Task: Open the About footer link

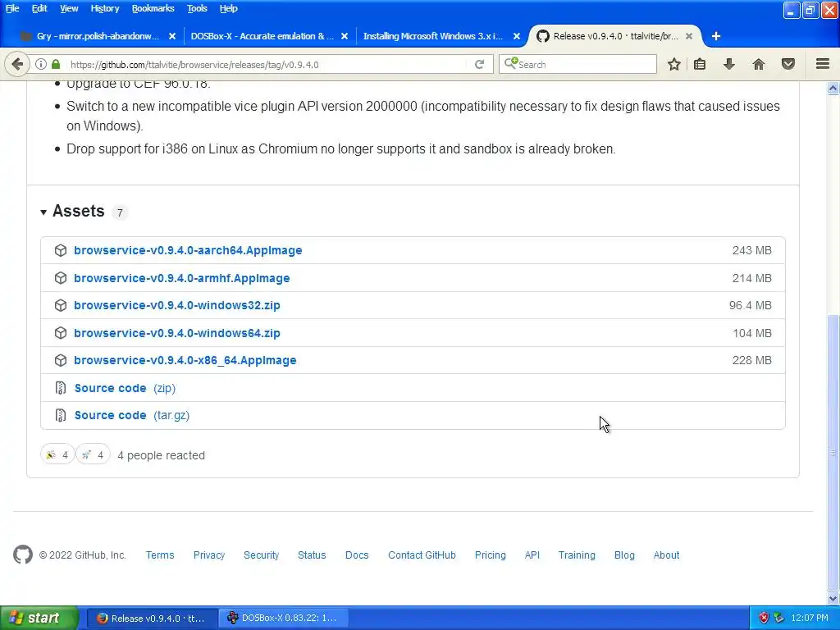Action: point(666,555)
